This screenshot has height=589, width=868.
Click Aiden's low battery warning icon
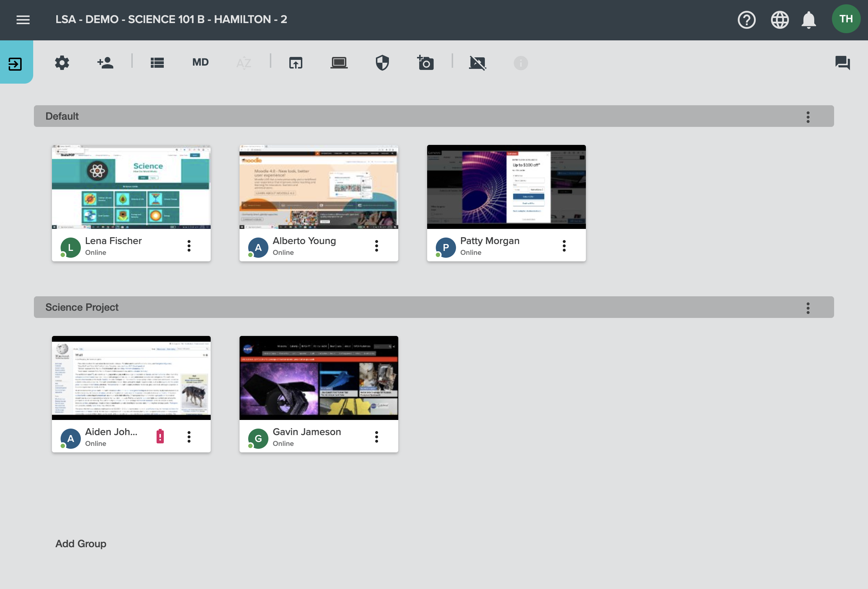click(x=160, y=436)
